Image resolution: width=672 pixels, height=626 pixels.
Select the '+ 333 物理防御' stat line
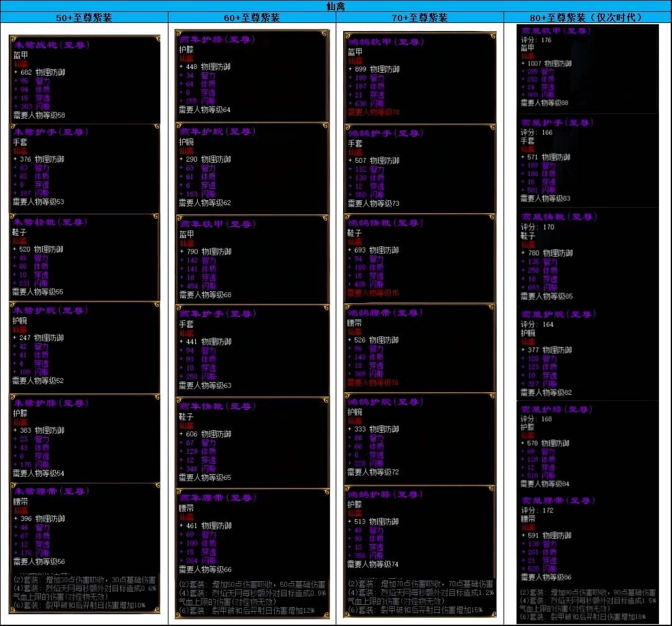[x=373, y=429]
